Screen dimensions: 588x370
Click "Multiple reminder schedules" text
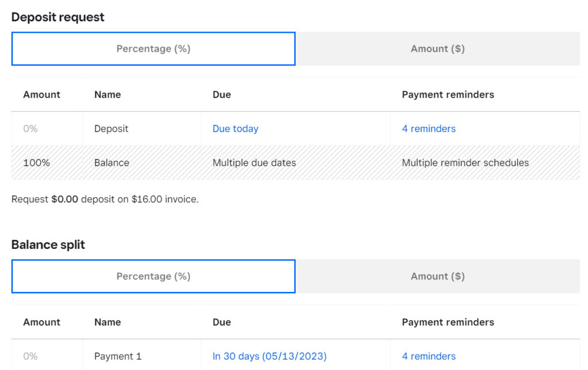(464, 163)
